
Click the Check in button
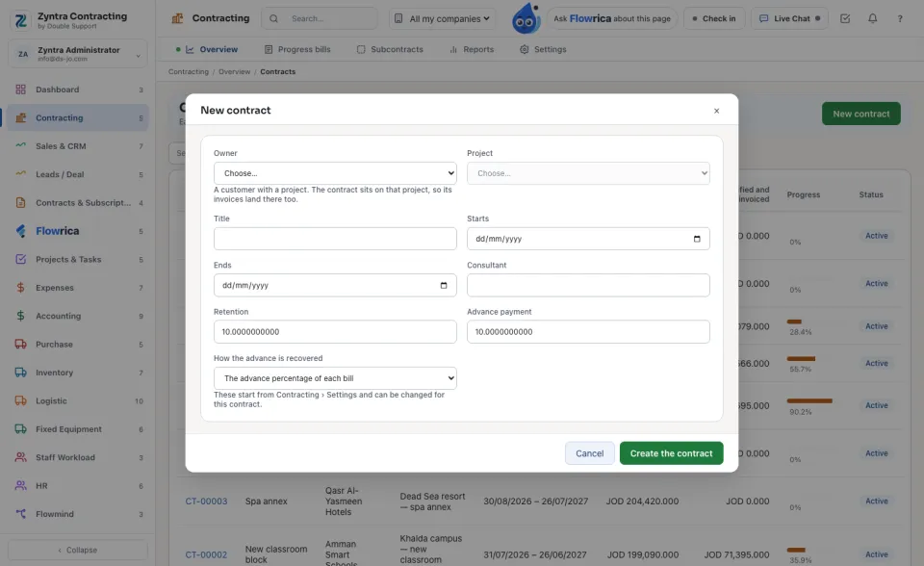coord(714,18)
